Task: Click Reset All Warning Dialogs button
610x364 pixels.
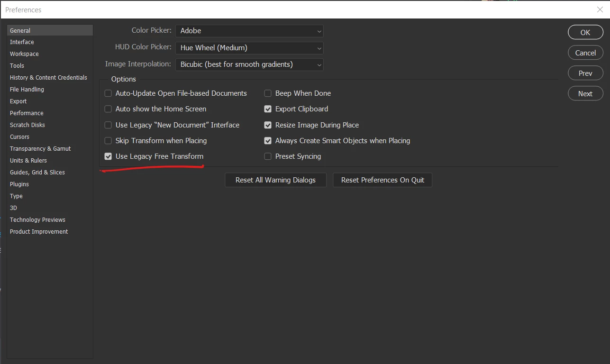Action: pos(275,180)
